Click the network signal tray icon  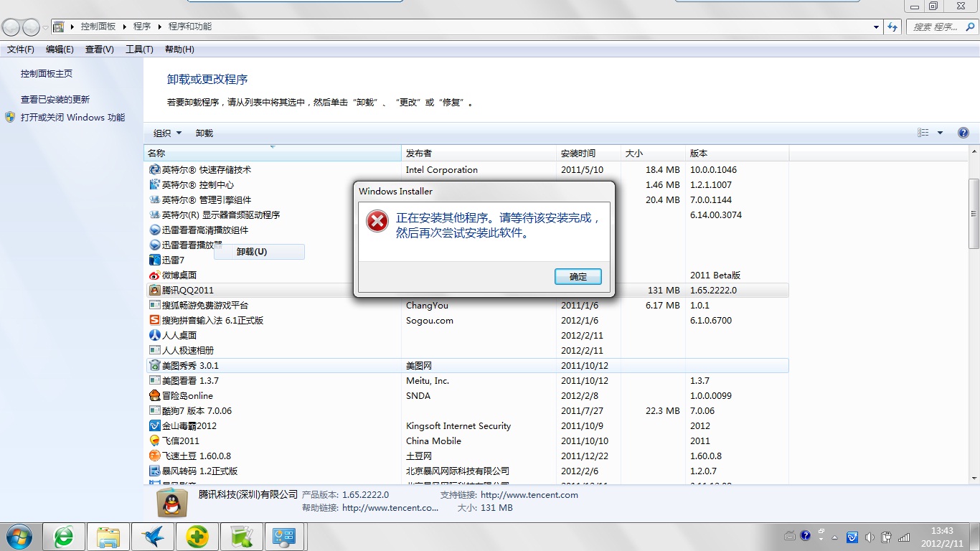pos(904,537)
